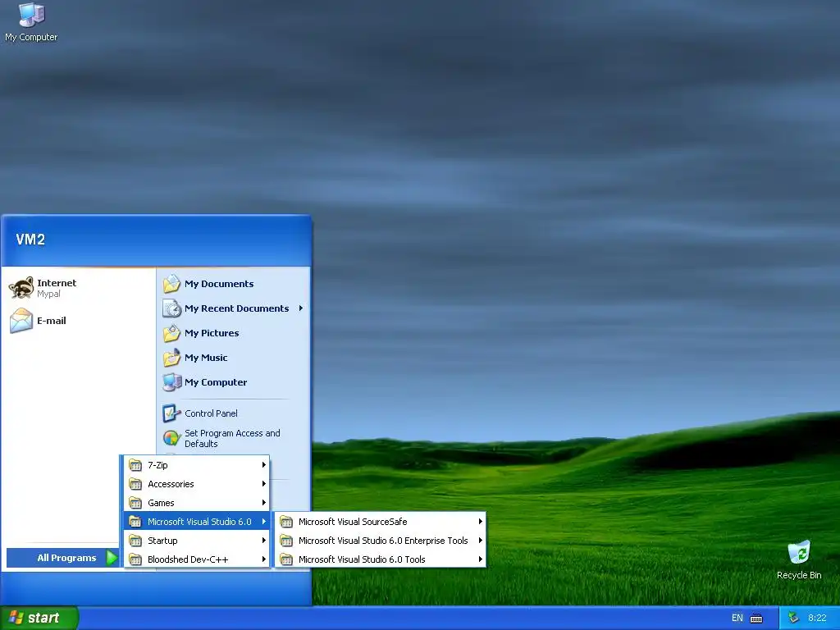Image resolution: width=840 pixels, height=630 pixels.
Task: Open the Bloodshed Dev-C++ menu entry
Action: tap(197, 559)
